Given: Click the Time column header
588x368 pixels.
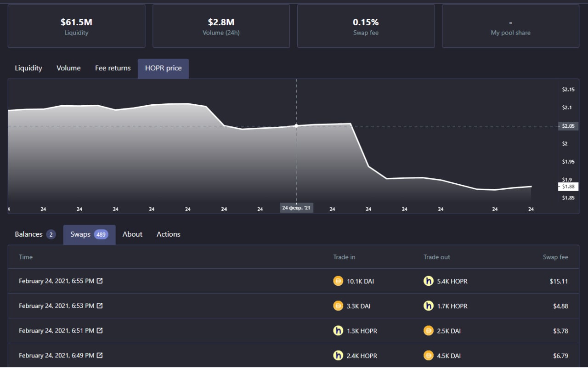Looking at the screenshot, I should coord(26,257).
